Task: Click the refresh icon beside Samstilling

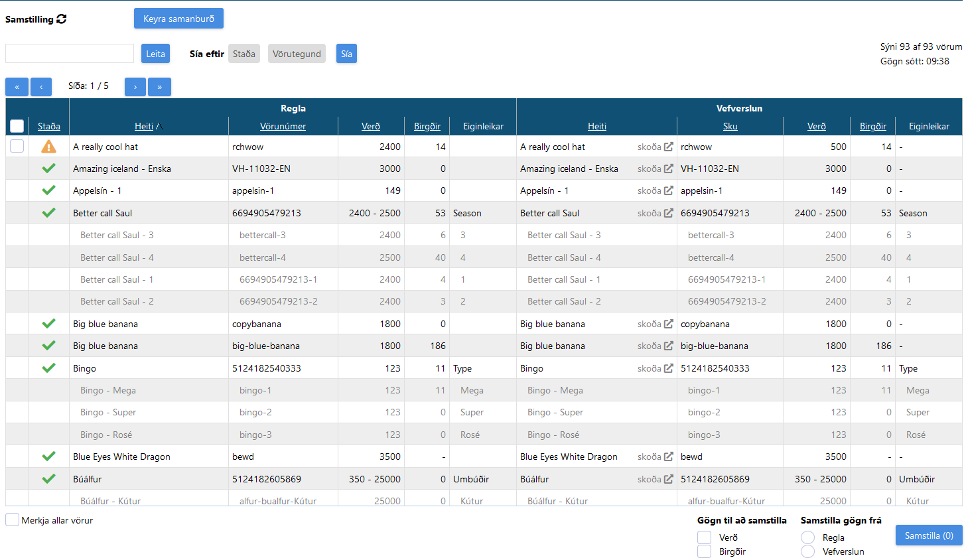Action: (x=62, y=19)
